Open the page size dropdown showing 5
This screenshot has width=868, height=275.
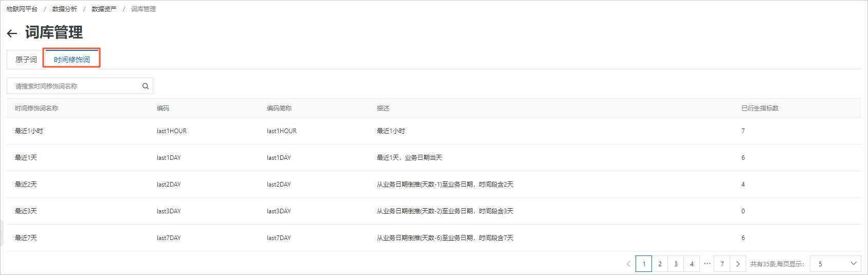click(x=836, y=264)
